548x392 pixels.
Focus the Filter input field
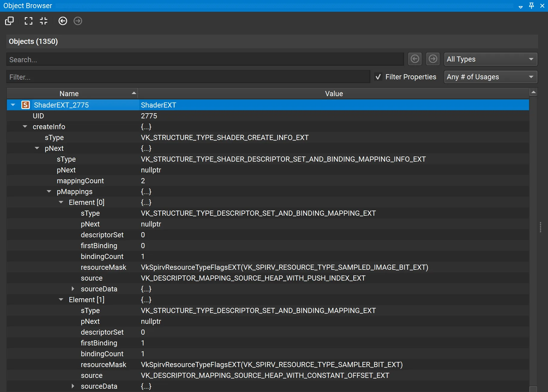click(188, 77)
